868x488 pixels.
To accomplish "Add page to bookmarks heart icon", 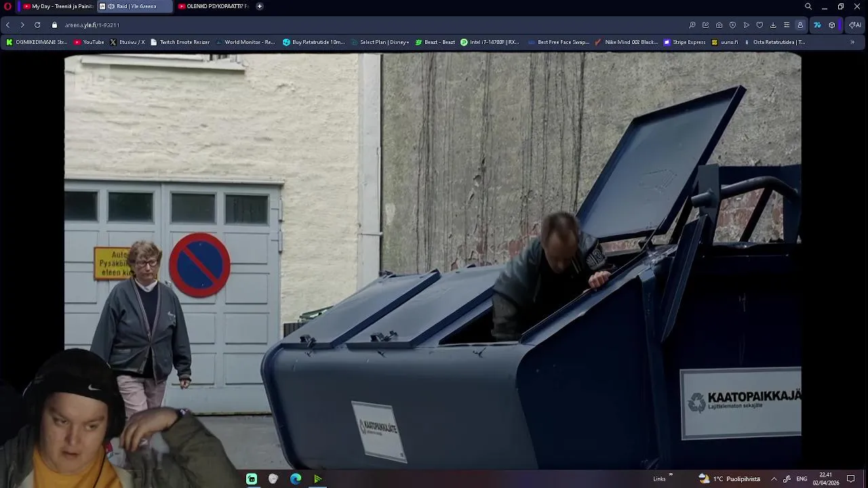I will pyautogui.click(x=759, y=25).
